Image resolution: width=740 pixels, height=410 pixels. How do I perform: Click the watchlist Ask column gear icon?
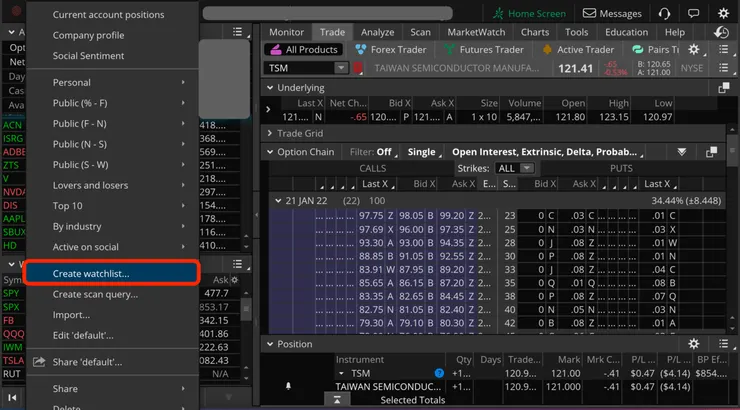click(235, 280)
